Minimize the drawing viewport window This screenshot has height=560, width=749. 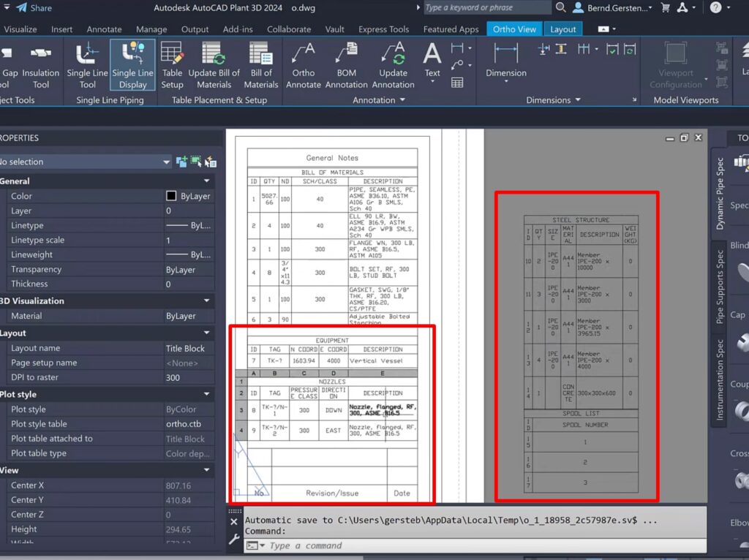click(x=670, y=138)
